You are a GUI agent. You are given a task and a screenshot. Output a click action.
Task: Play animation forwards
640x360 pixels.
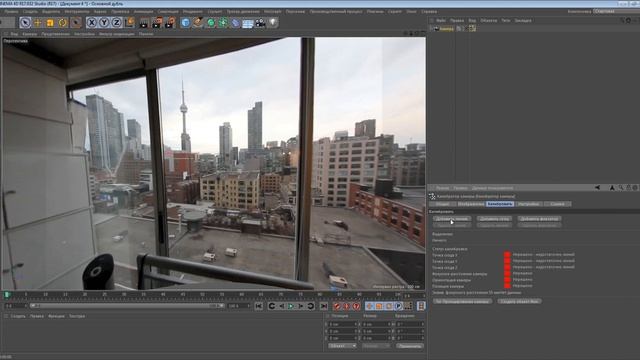(x=291, y=306)
